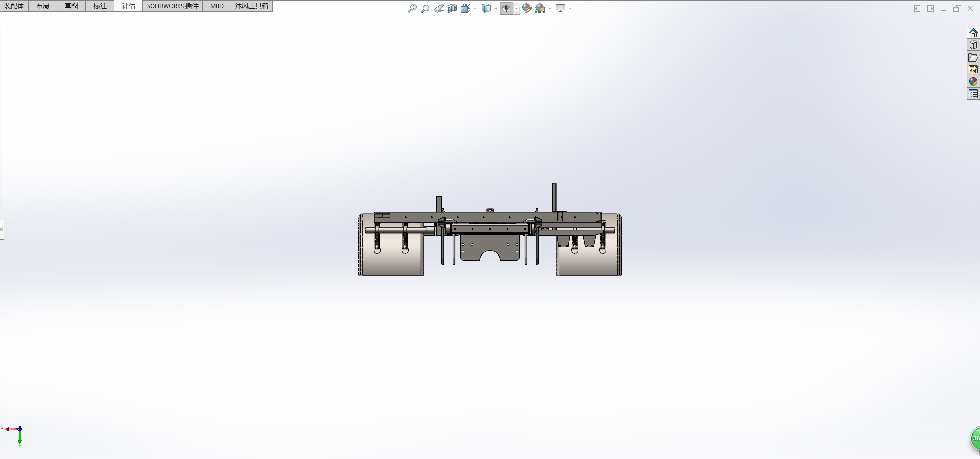The width and height of the screenshot is (980, 459).
Task: Select the center mounting plate with holes
Action: click(x=490, y=247)
